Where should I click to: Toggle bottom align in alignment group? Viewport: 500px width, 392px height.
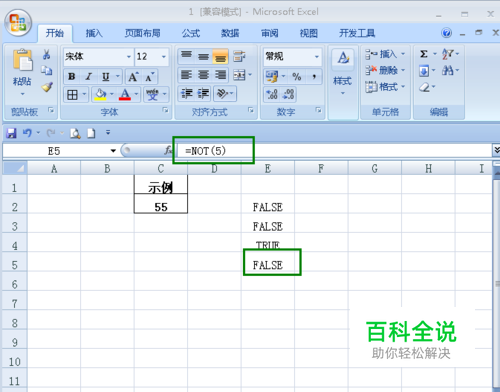[220, 56]
